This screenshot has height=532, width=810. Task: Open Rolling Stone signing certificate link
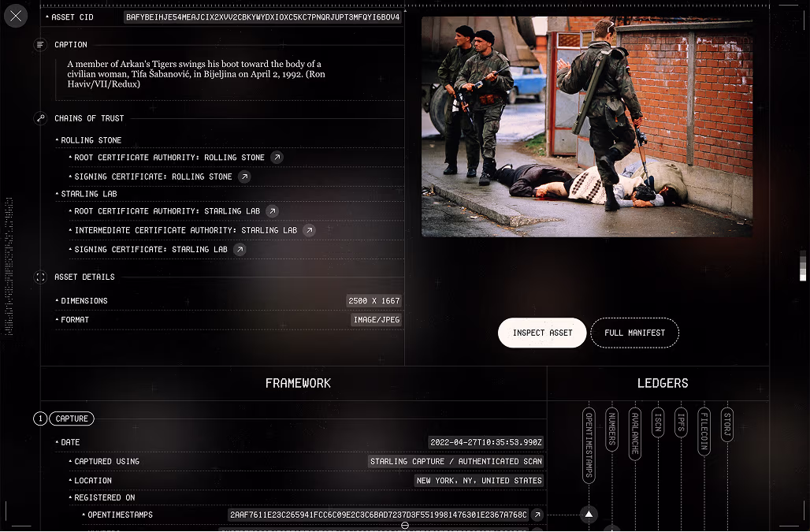click(x=244, y=177)
